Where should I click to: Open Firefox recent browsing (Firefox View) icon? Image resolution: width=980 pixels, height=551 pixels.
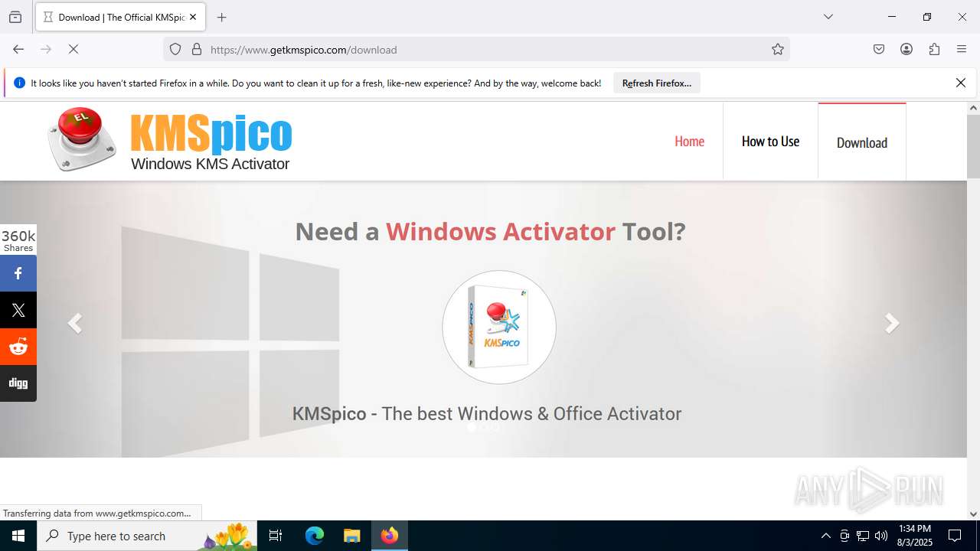[x=15, y=17]
